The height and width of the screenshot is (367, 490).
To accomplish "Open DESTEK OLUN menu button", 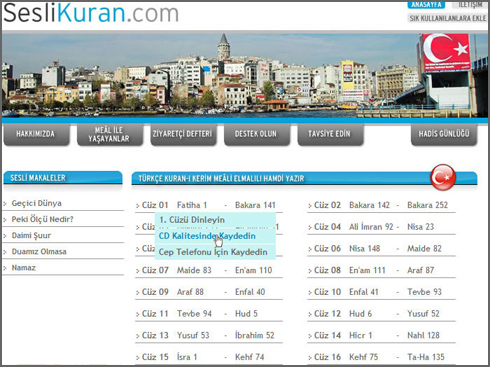I will (256, 134).
